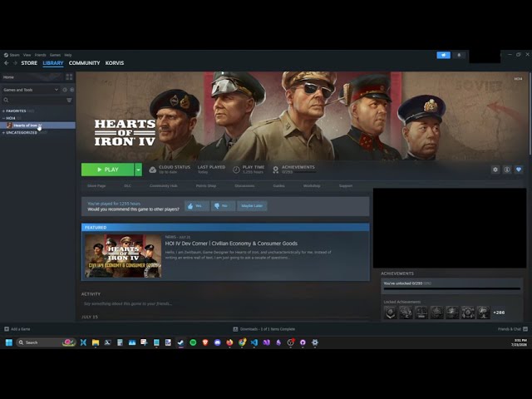
Task: Click the green PLAY button
Action: coord(107,170)
